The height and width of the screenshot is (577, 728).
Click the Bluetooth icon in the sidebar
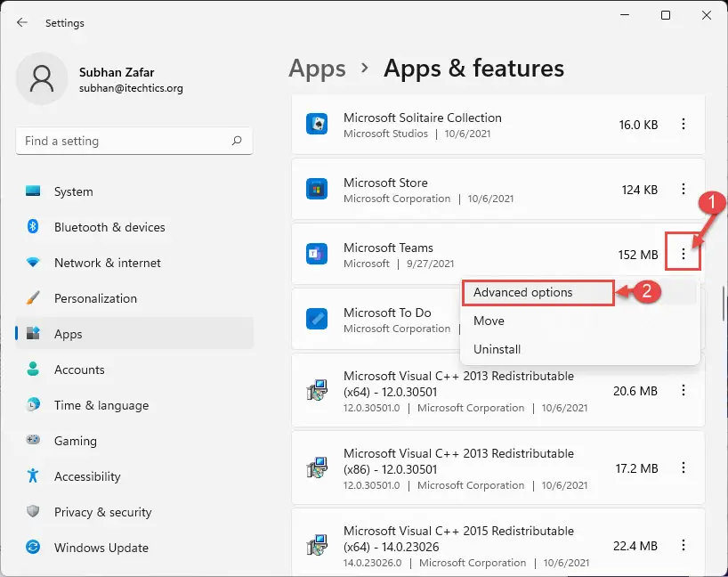click(33, 227)
